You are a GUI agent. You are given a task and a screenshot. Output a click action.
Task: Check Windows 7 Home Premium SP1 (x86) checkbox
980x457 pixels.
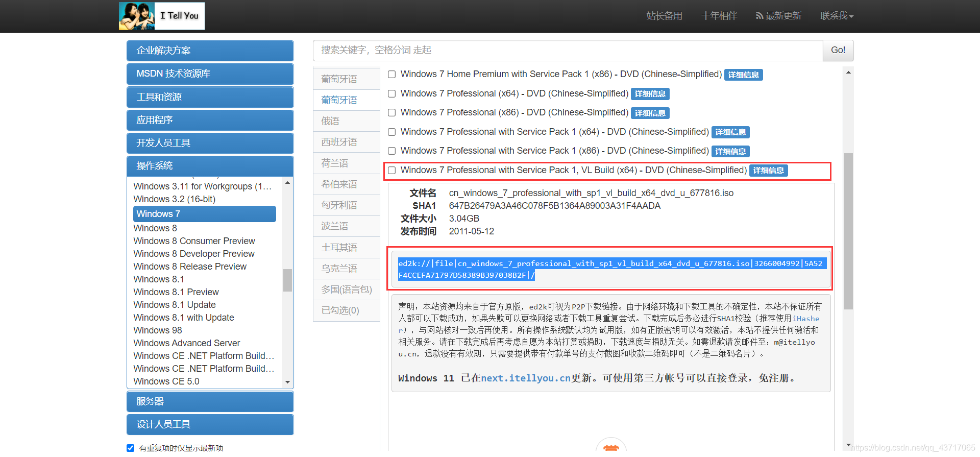point(392,75)
